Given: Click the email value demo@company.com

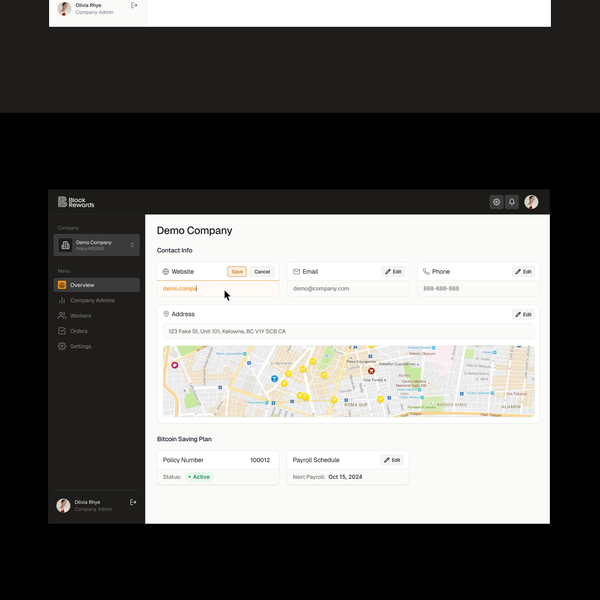Looking at the screenshot, I should [321, 288].
